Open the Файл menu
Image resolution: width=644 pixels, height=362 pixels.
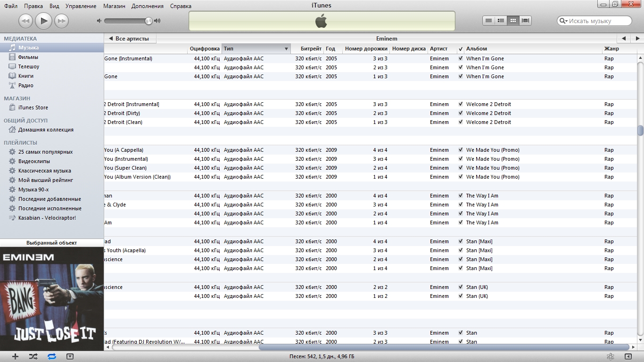coord(11,6)
